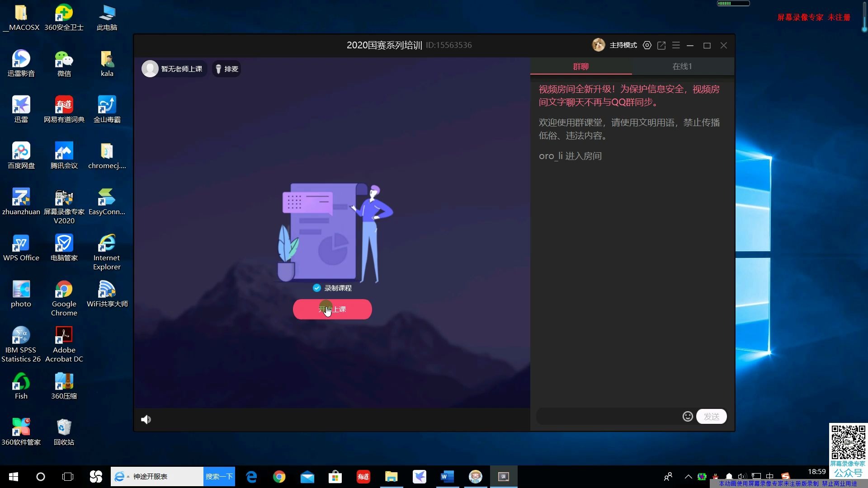Click the share/pop-out icon in title bar
This screenshot has height=488, width=868.
(661, 45)
